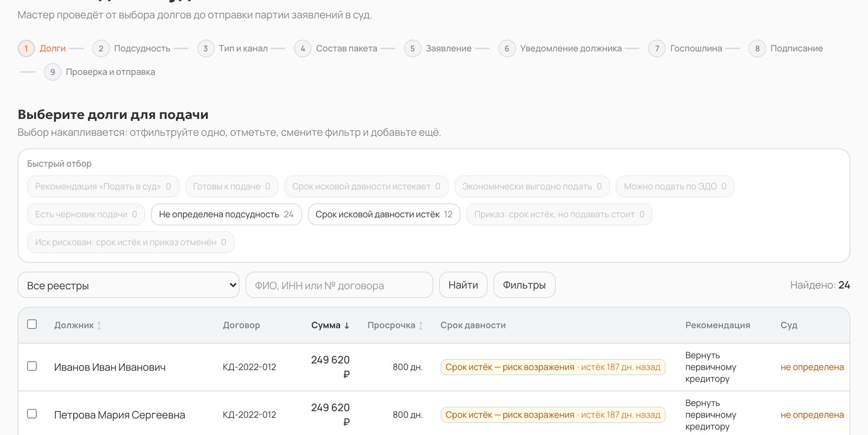Viewport: 868px width, 435px height.
Task: Toggle filter «Экономически выгодно подать»
Action: pos(532,186)
